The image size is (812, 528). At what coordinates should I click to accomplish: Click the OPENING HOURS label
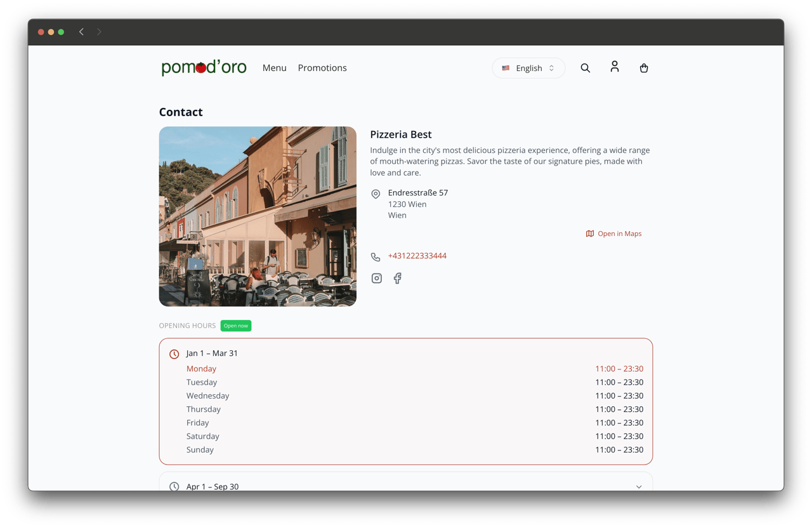(x=187, y=326)
